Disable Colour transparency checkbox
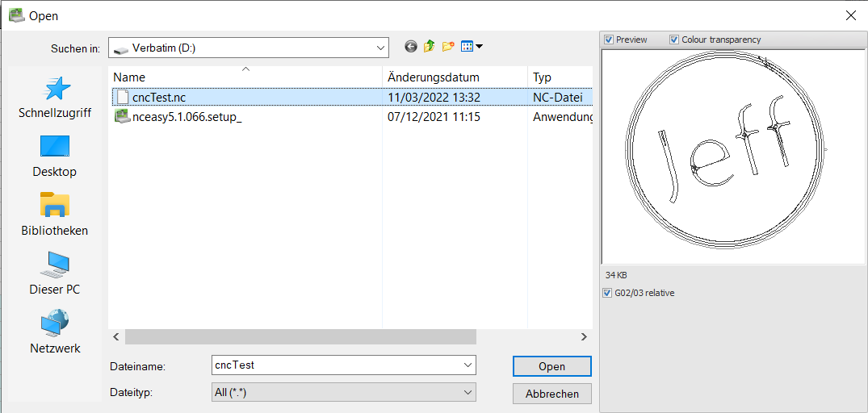The image size is (868, 413). (674, 40)
